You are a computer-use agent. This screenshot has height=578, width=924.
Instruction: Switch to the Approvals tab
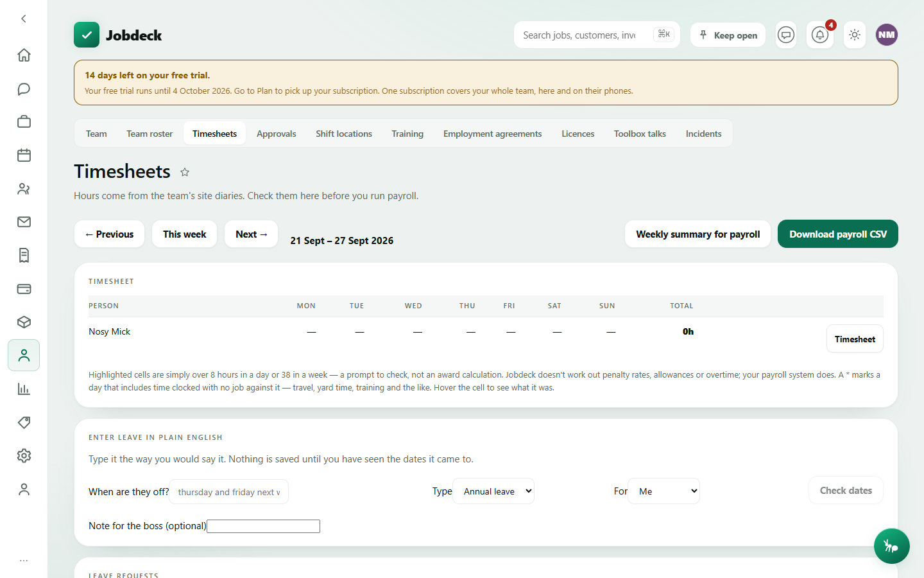[x=277, y=134]
